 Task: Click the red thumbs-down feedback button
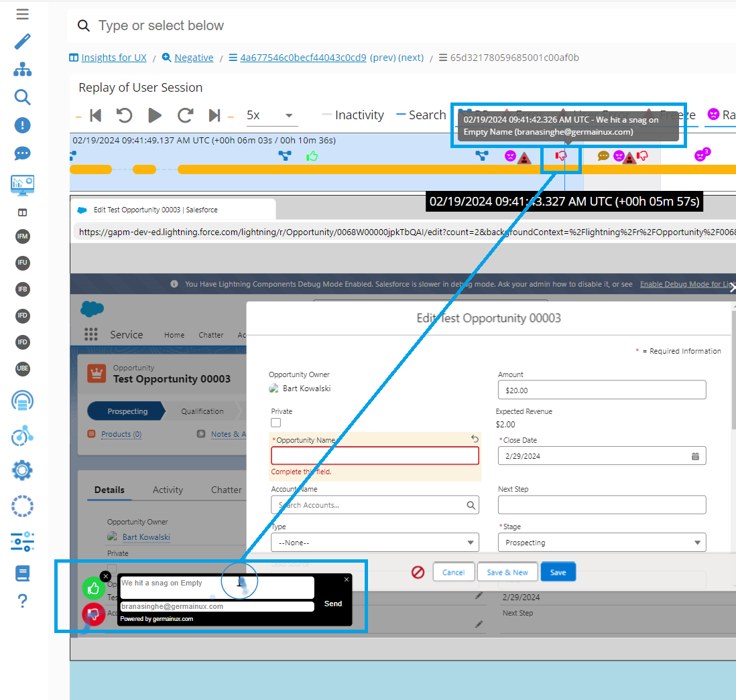[93, 614]
